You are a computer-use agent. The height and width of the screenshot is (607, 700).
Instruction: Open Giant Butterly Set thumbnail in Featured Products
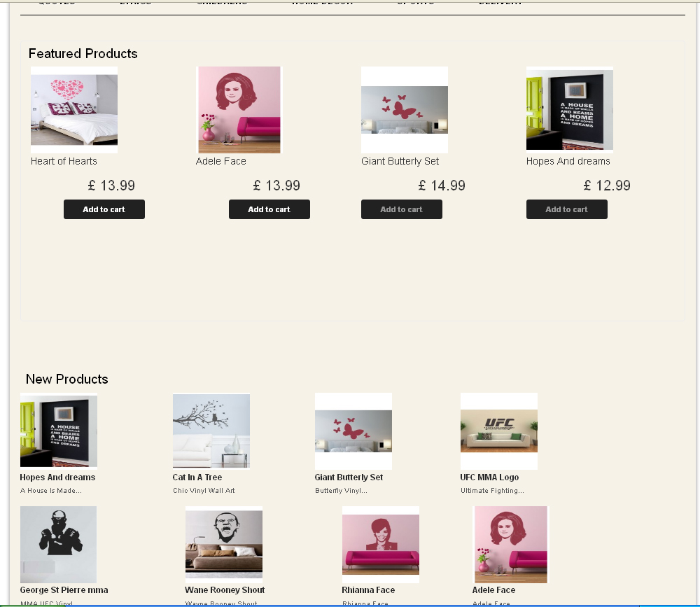coord(405,110)
